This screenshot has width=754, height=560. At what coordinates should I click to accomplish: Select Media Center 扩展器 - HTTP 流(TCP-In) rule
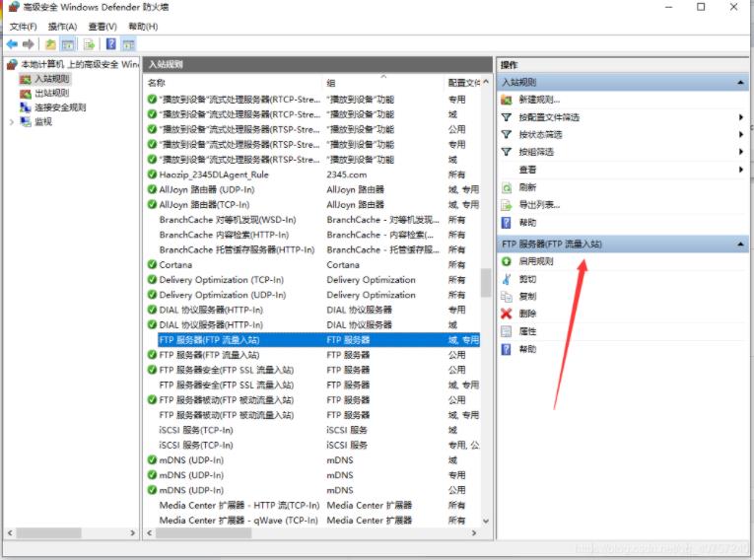239,505
